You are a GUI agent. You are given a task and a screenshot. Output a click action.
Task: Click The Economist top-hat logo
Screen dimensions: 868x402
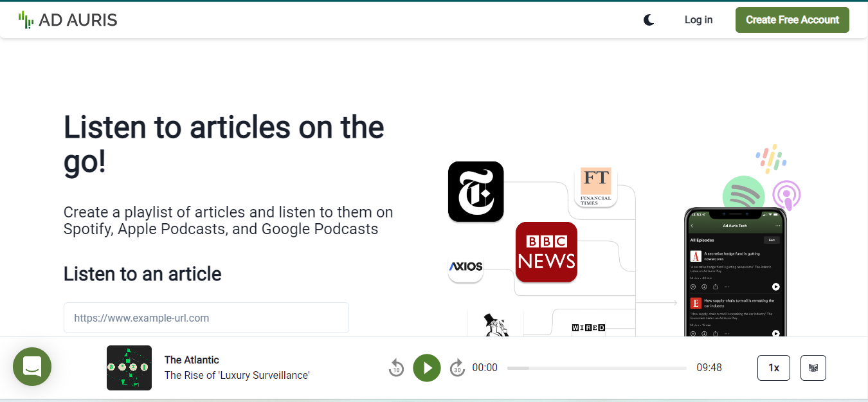(x=496, y=325)
